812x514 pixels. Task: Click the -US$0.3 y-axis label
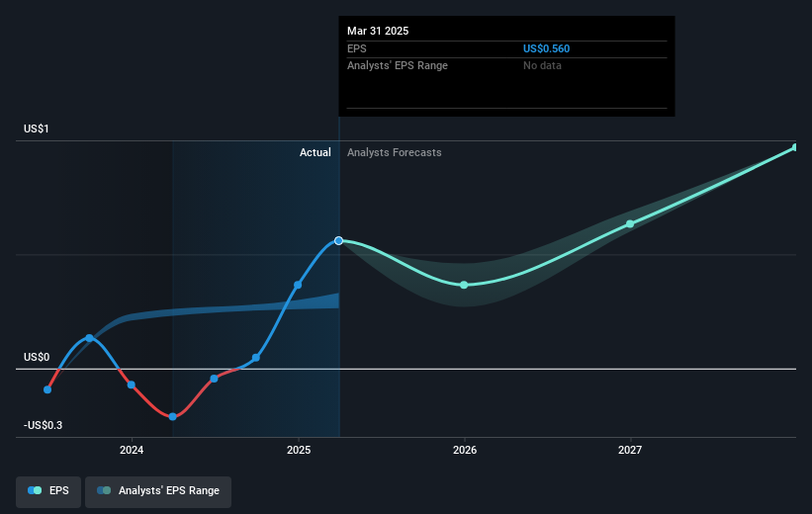tap(43, 425)
